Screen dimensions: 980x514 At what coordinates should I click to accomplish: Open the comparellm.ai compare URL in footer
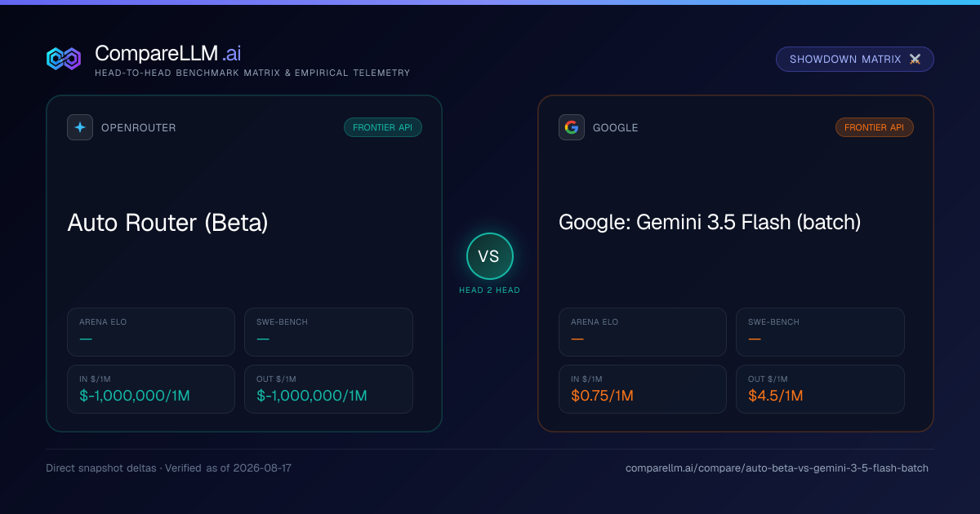pyautogui.click(x=777, y=468)
